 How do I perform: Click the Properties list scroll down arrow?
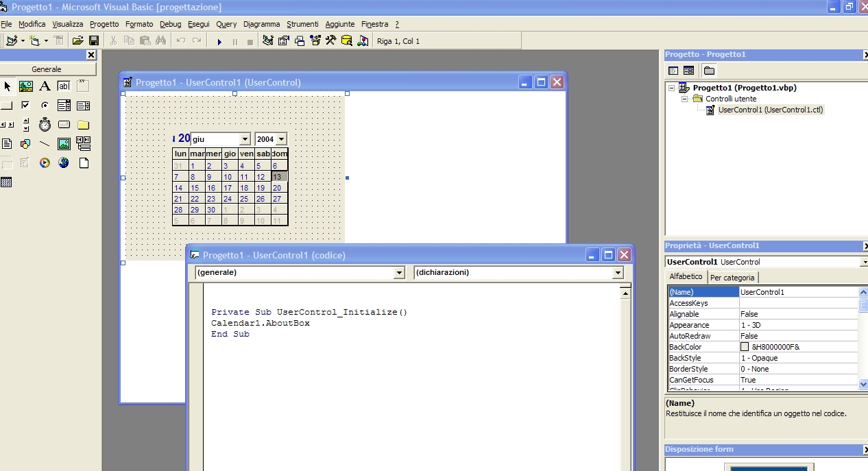[863, 385]
